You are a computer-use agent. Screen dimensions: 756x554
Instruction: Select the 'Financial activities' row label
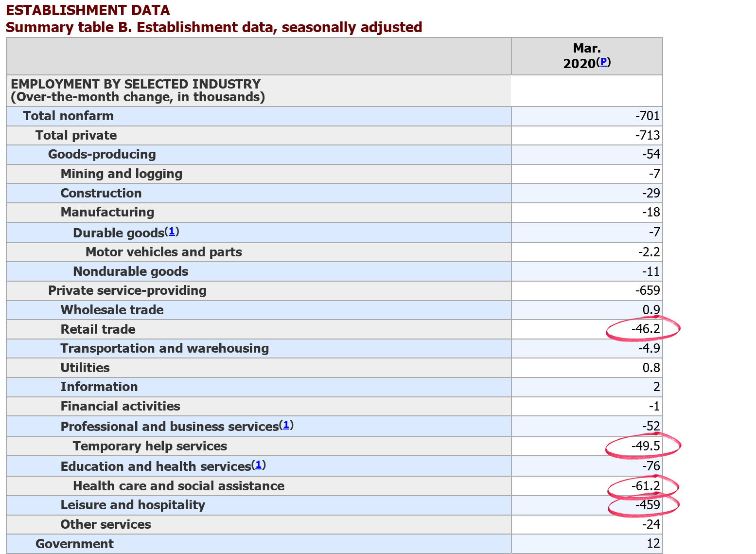click(x=121, y=406)
